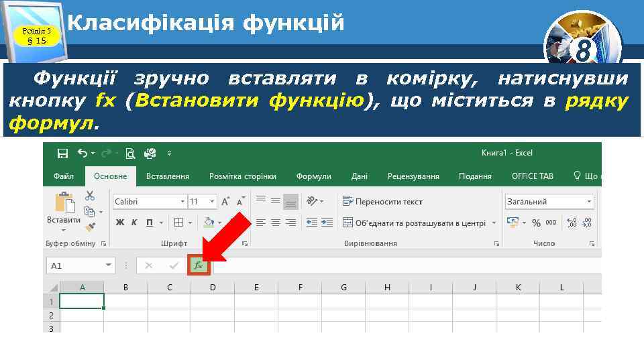Apply thousands separator 000 style
Image resolution: width=644 pixels, height=362 pixels.
[x=551, y=223]
